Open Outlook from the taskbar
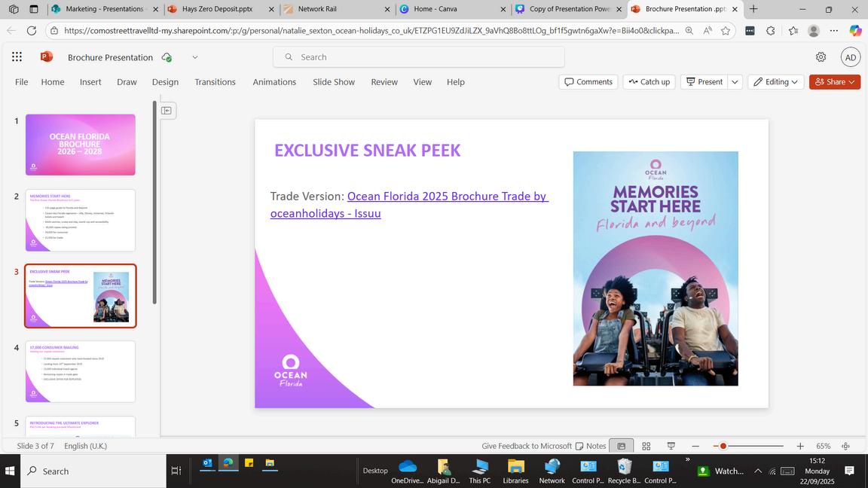The image size is (868, 488). tap(207, 464)
